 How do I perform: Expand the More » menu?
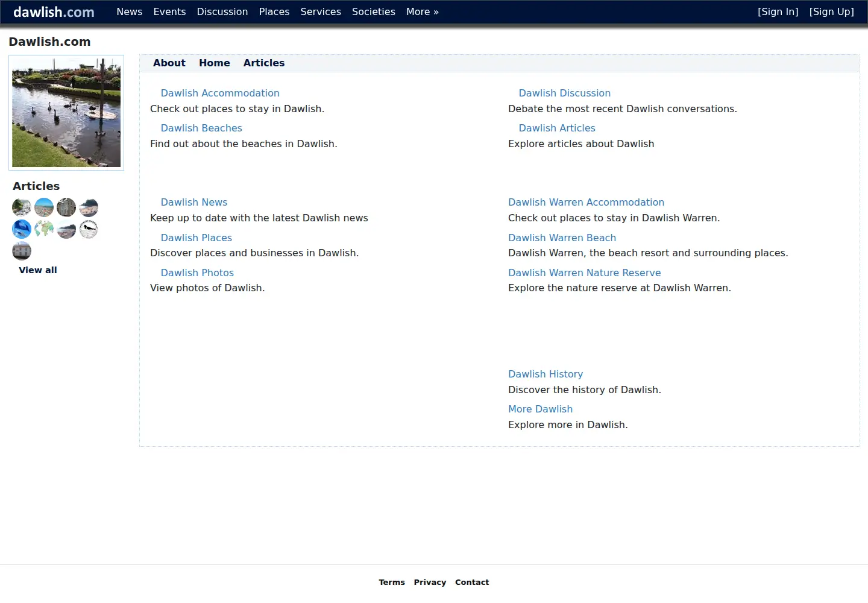(423, 11)
